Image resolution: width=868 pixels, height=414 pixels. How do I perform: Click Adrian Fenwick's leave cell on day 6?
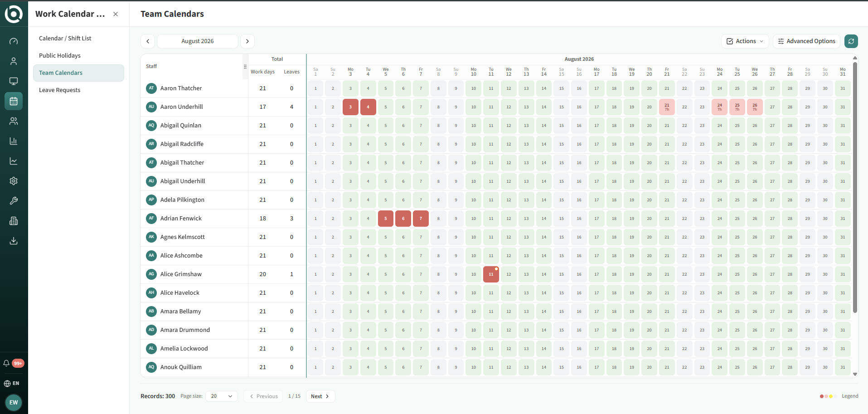403,219
